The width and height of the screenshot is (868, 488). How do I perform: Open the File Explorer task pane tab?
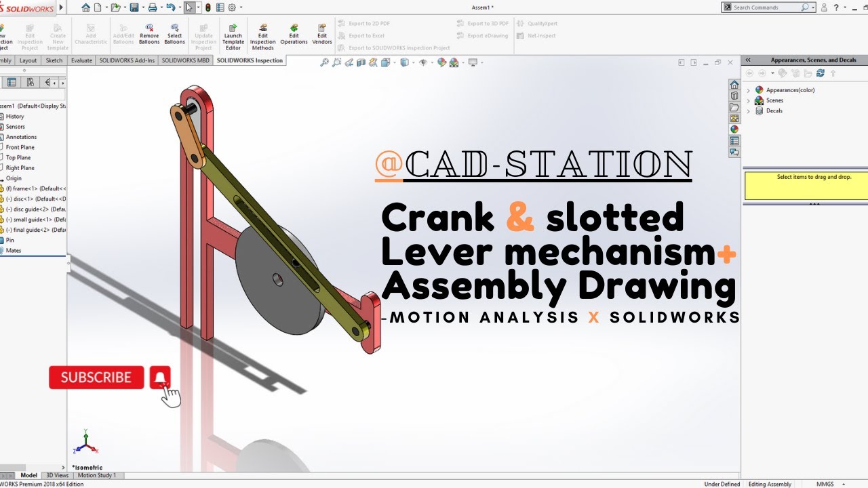click(734, 107)
